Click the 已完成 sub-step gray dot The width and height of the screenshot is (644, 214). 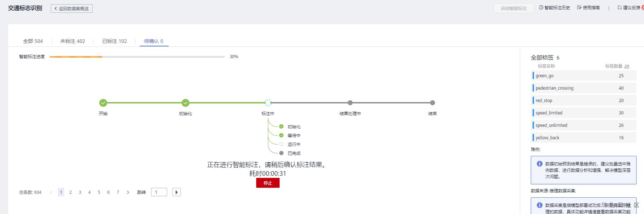pyautogui.click(x=281, y=153)
